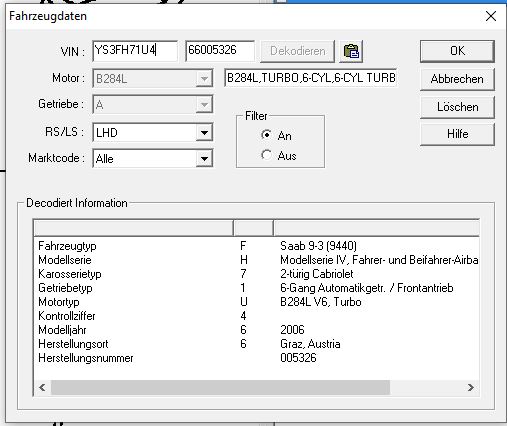Click the horizontal scrollbar left arrow
Screen dimensions: 507x426
coord(42,387)
